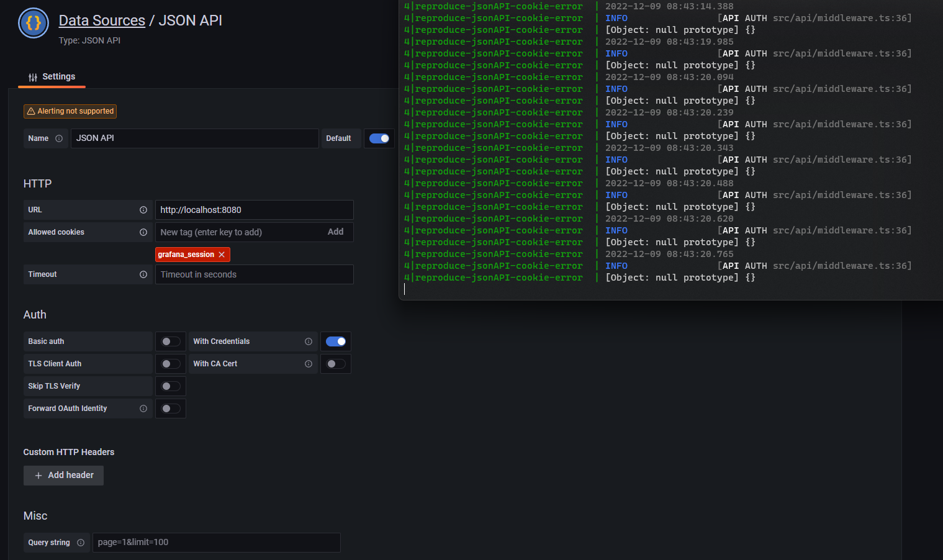The width and height of the screenshot is (943, 560).
Task: Click the Add header button
Action: [x=63, y=475]
